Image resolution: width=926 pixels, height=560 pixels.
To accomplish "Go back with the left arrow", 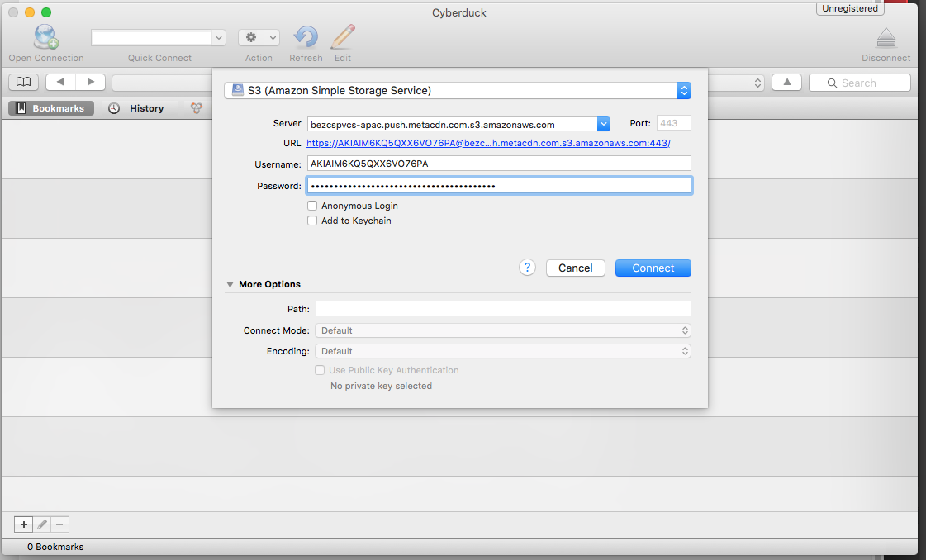I will (x=60, y=82).
